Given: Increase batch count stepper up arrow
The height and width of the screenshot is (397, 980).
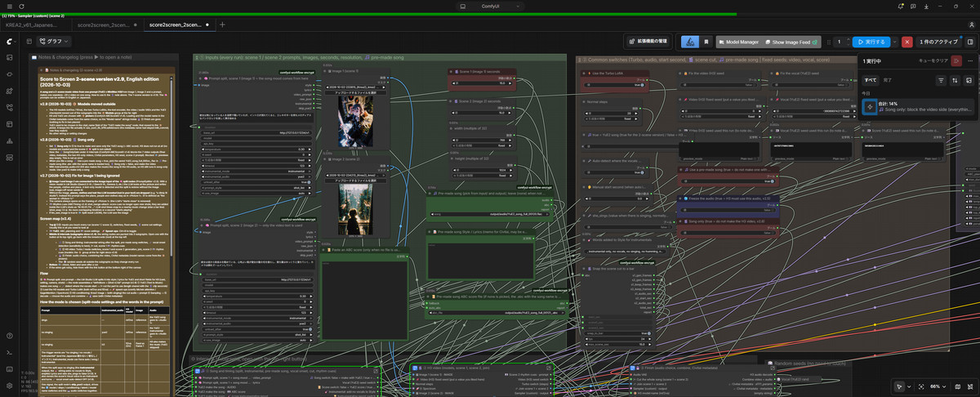Looking at the screenshot, I should [847, 38].
